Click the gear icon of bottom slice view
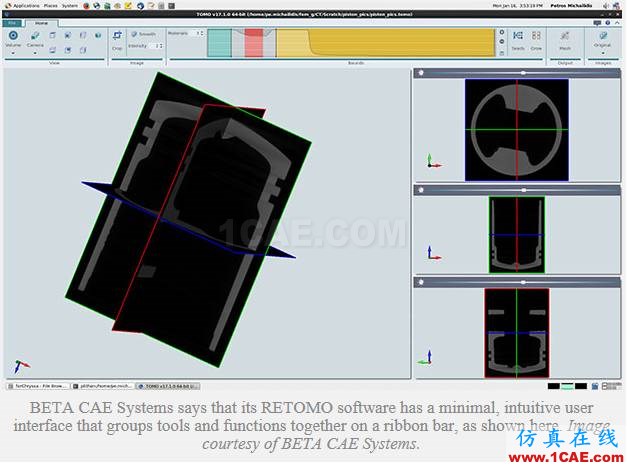The image size is (628, 465). click(x=421, y=282)
